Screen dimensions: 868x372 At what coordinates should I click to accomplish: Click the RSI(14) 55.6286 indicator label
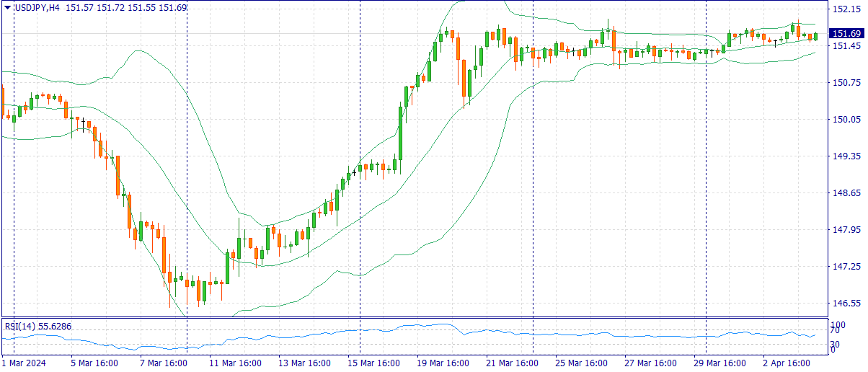click(38, 327)
